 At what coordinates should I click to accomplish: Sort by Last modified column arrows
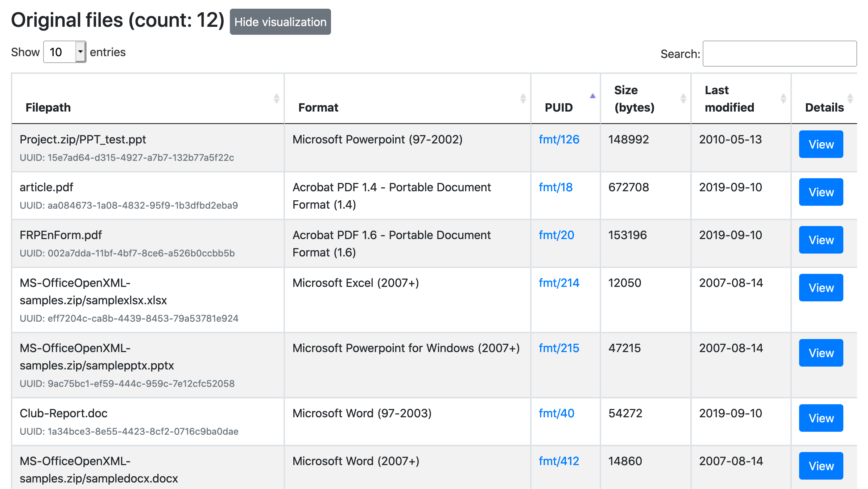pos(783,99)
